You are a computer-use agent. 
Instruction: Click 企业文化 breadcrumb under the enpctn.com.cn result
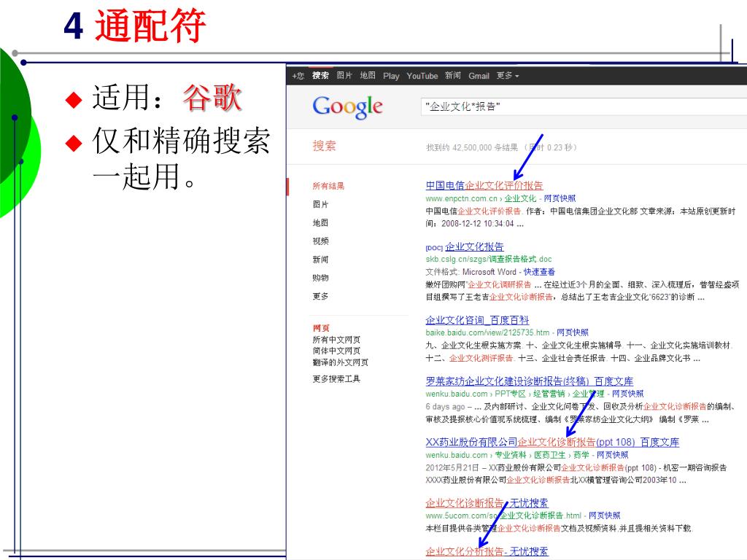(x=520, y=198)
